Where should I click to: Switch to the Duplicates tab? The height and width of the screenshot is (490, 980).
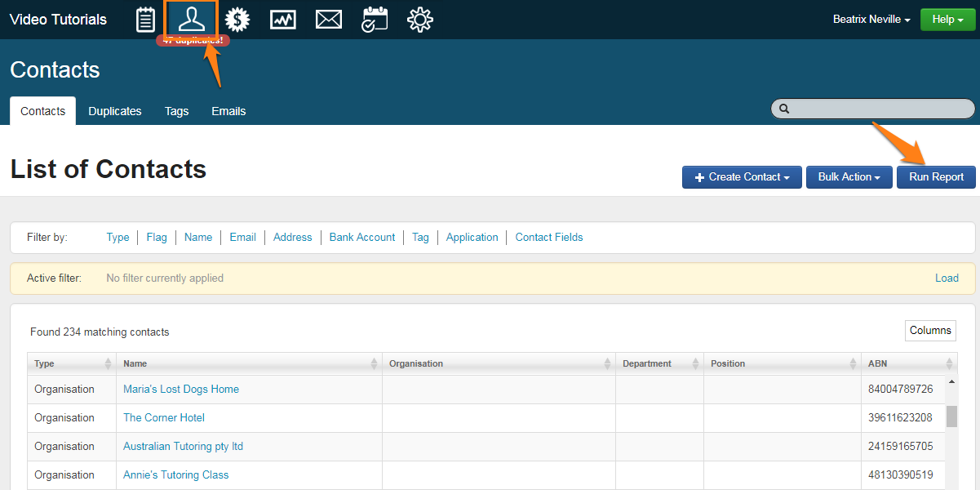[115, 111]
